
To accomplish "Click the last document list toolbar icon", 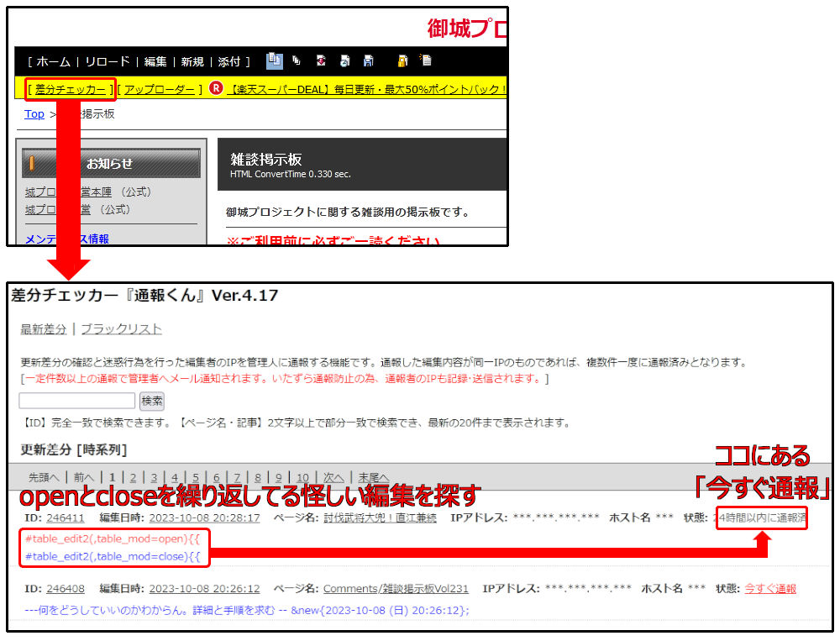I will 426,60.
